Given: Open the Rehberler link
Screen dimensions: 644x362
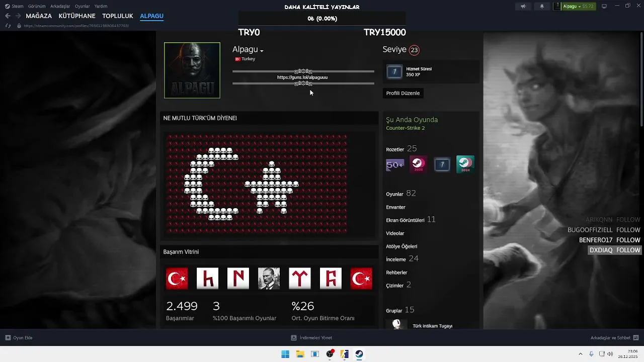Looking at the screenshot, I should pyautogui.click(x=396, y=273).
